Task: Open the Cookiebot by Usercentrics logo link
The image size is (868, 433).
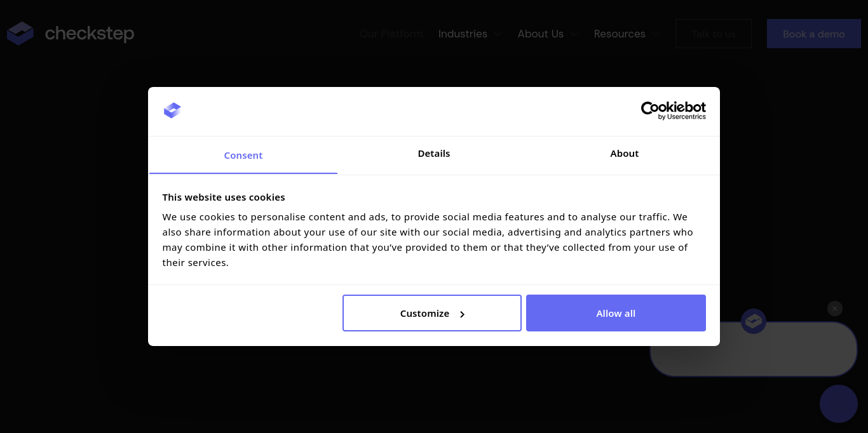Action: 673,110
